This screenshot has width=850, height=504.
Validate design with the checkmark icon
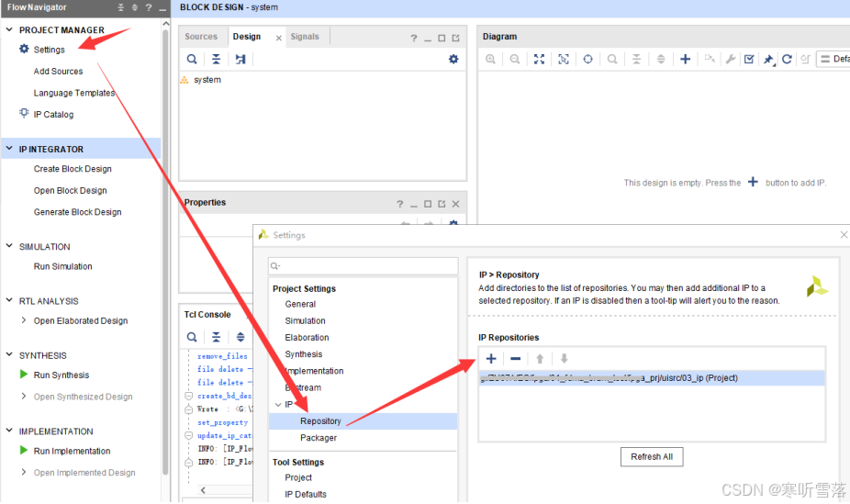(x=749, y=59)
